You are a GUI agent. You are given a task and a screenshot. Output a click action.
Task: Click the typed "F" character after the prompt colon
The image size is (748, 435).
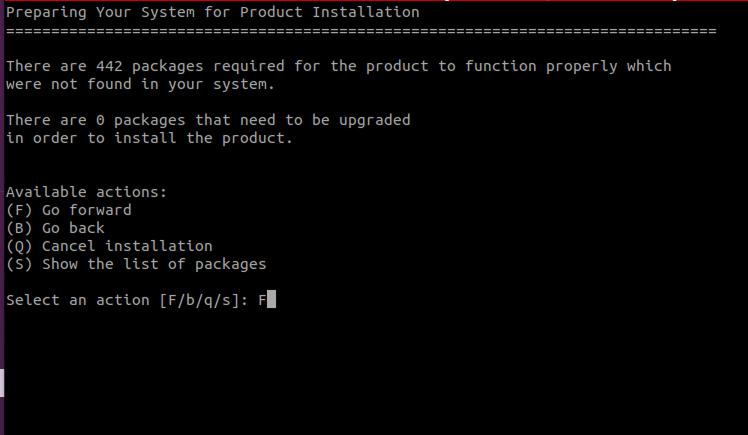(x=262, y=300)
